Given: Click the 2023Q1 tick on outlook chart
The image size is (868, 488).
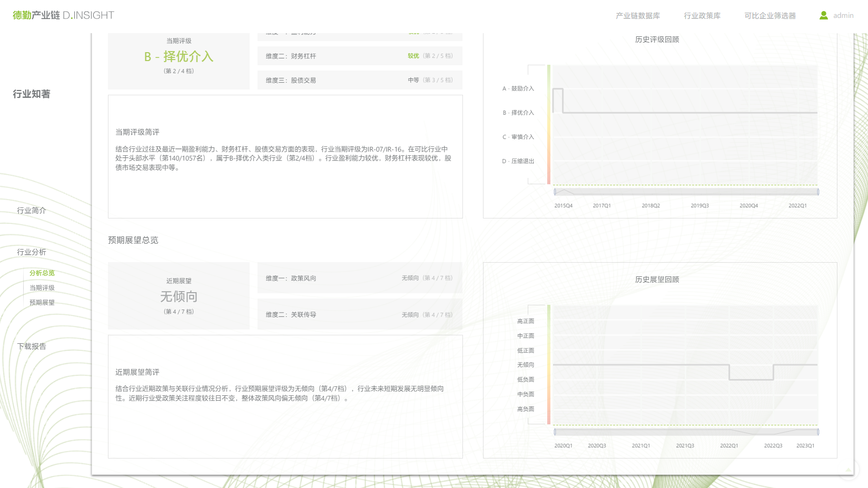Looking at the screenshot, I should [x=805, y=446].
